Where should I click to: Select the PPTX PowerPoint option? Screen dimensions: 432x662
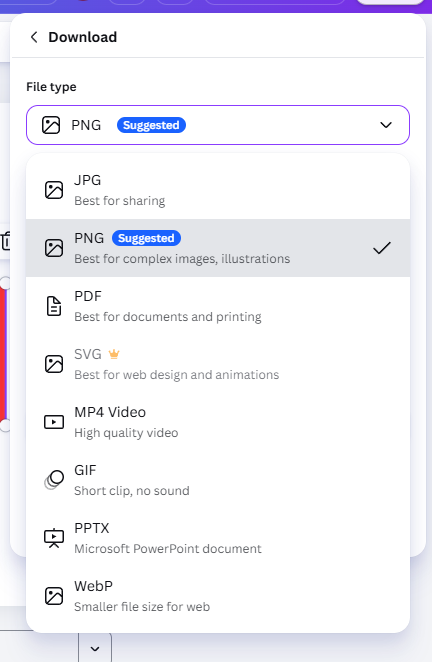click(x=218, y=538)
